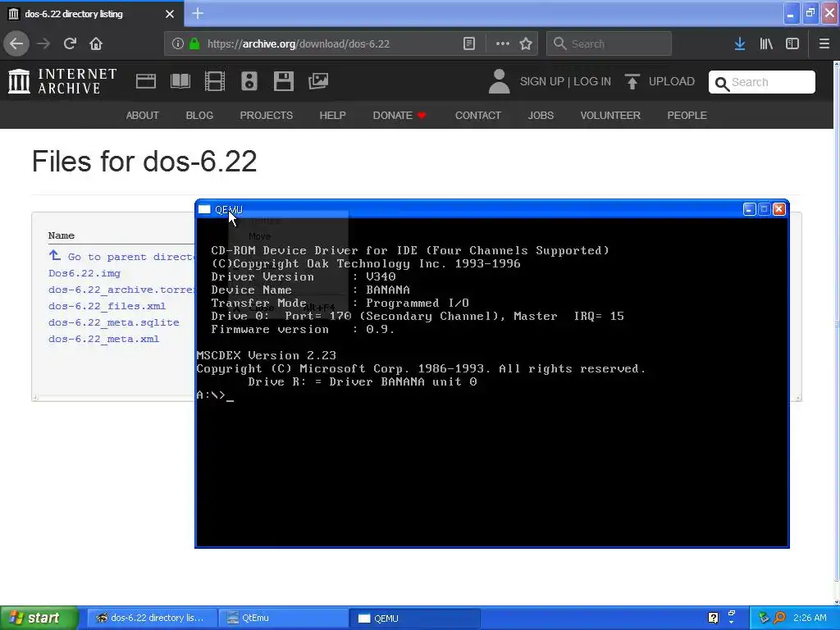Open Firefox library icon
840x630 pixels.
766,43
